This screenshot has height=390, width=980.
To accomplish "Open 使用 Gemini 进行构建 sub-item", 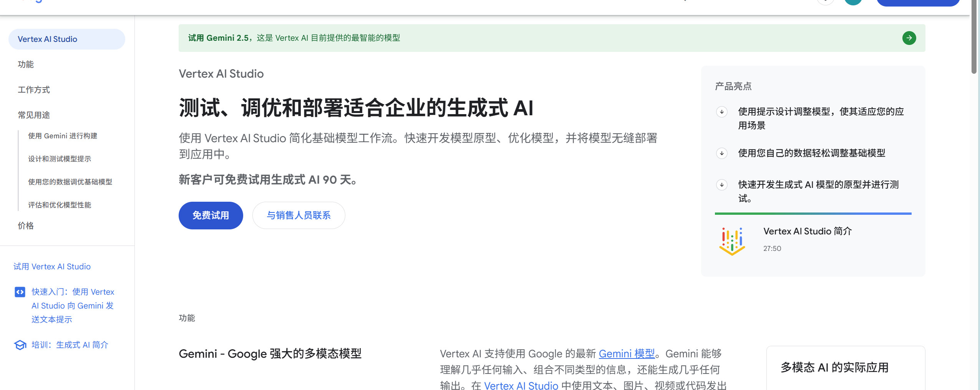I will [x=63, y=136].
